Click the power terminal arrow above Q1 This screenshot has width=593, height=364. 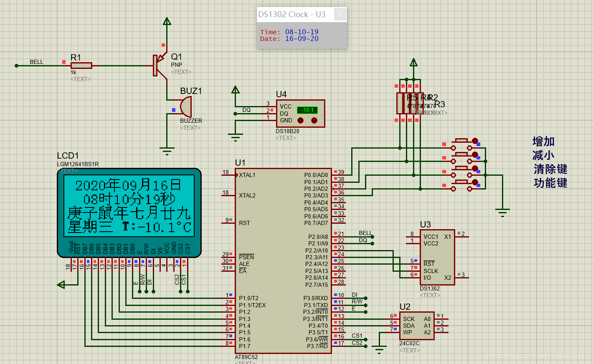coord(167,22)
